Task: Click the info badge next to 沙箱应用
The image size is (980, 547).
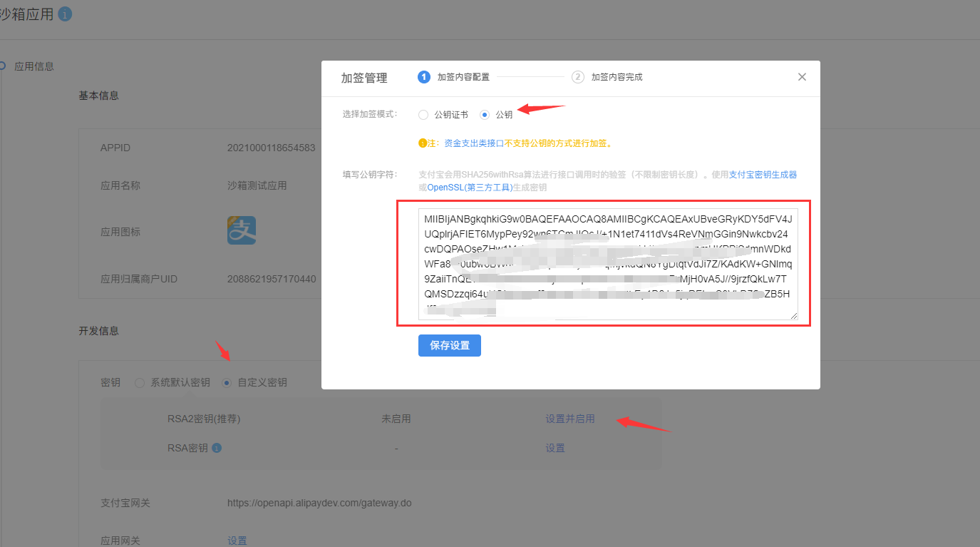Action: coord(65,14)
